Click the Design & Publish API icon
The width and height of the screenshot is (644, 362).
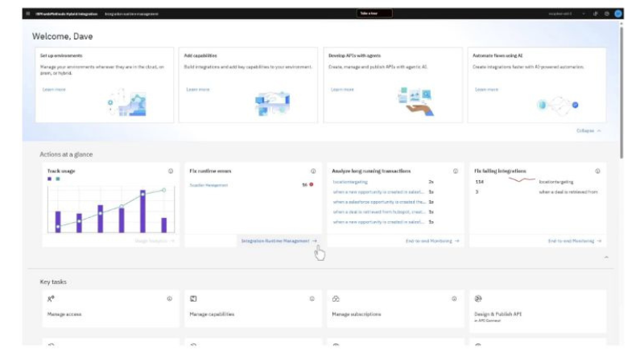point(478,298)
